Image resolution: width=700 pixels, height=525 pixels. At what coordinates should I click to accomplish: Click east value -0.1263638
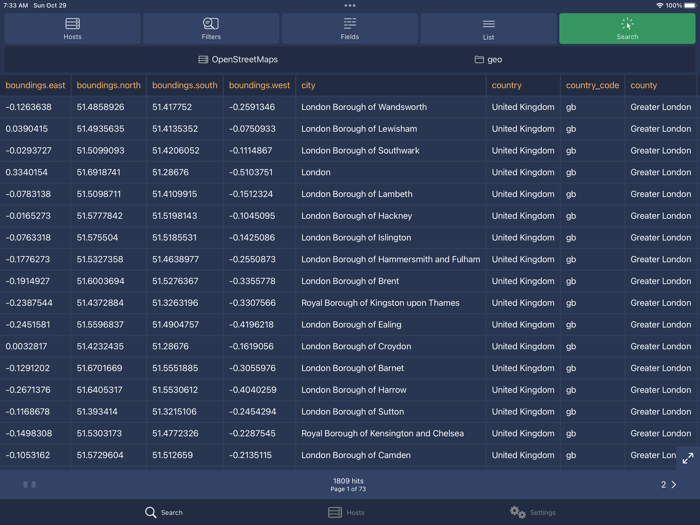coord(28,107)
